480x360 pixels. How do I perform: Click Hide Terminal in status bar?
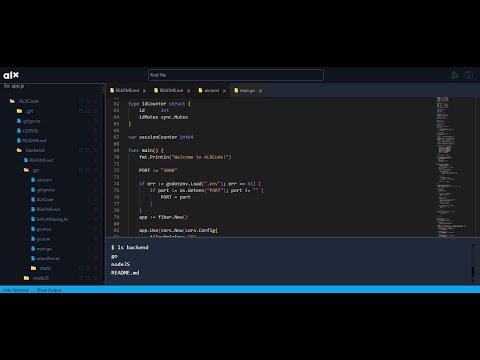[x=15, y=290]
